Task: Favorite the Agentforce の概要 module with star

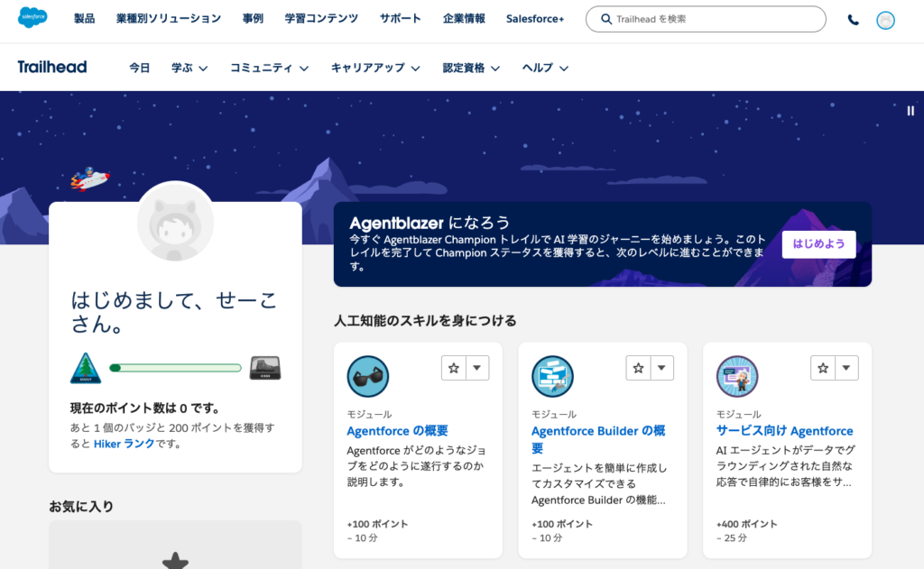Action: 454,368
